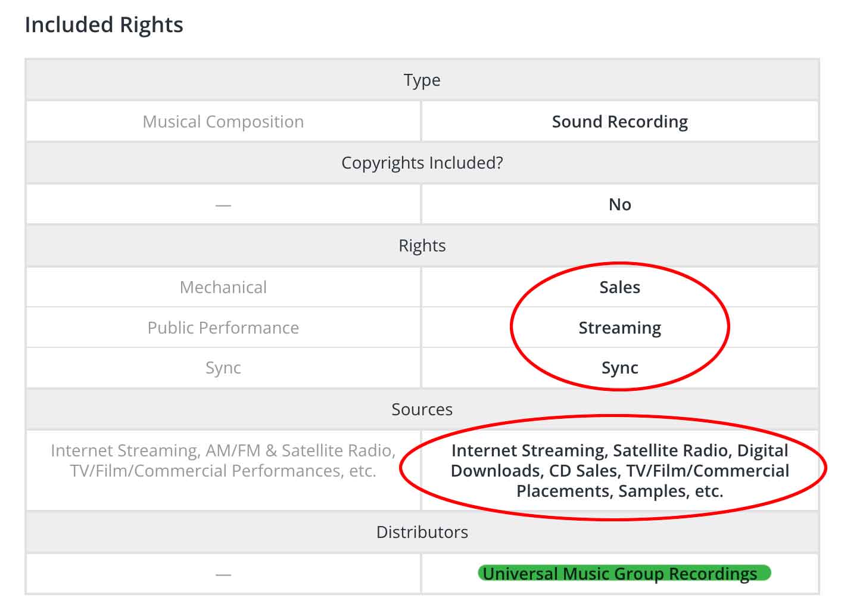Click the Sources section header
The width and height of the screenshot is (841, 616).
(422, 409)
